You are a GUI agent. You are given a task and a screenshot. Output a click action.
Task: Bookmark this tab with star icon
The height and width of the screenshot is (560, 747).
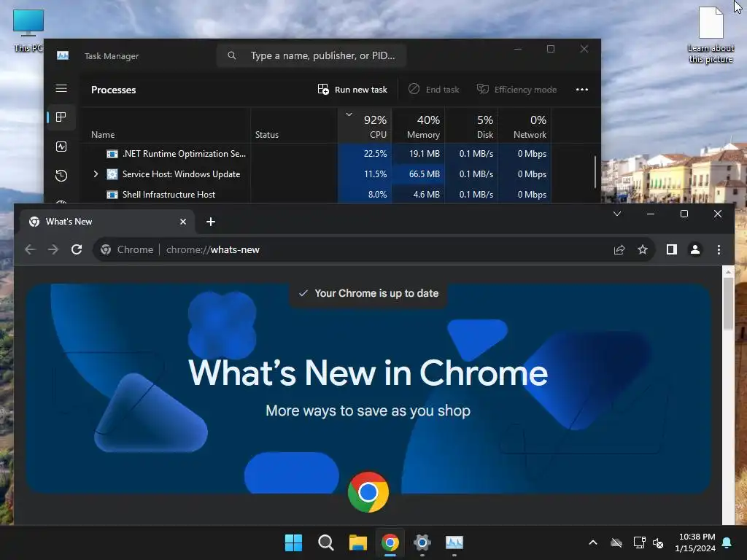[x=643, y=249]
